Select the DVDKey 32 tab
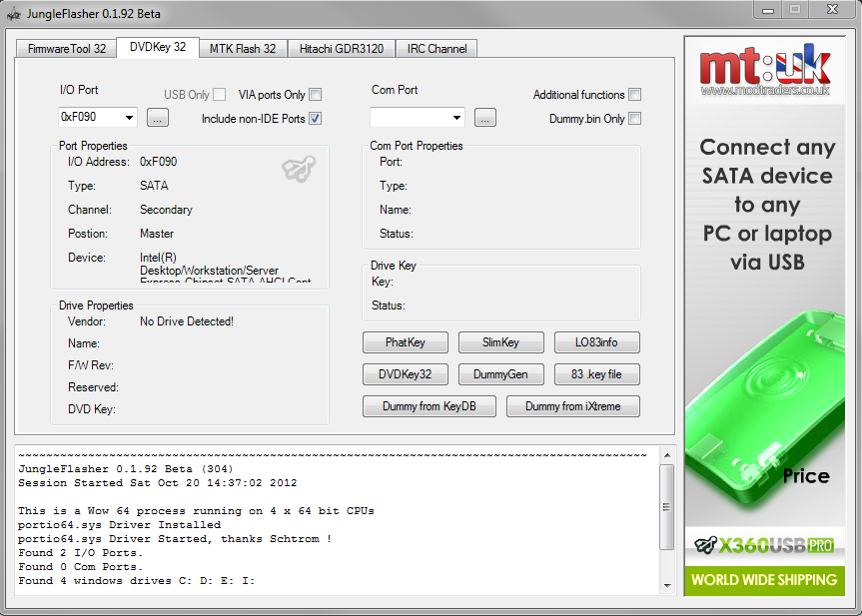862x616 pixels. coord(158,47)
